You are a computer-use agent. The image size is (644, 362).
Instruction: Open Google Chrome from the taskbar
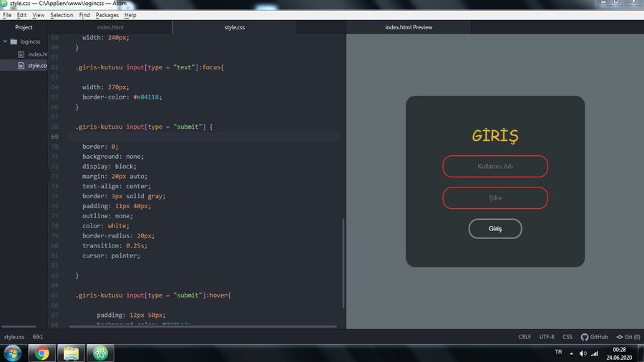tap(42, 353)
